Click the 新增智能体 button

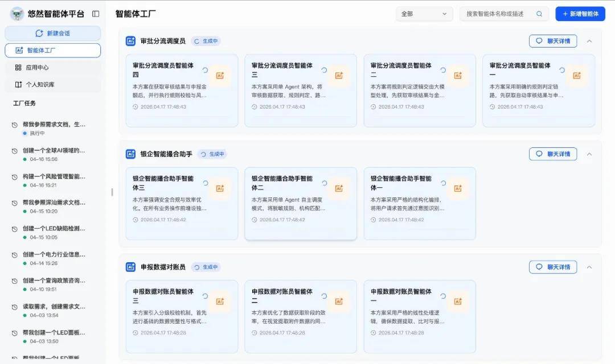point(580,14)
